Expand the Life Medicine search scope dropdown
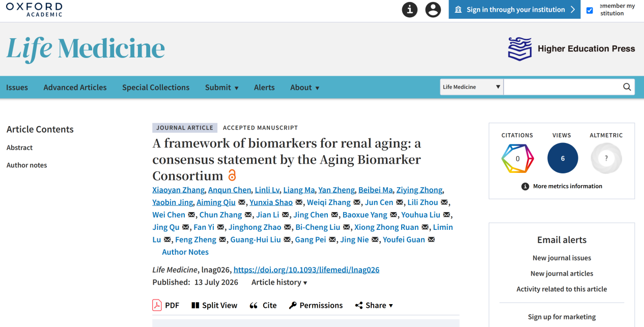Screen dimensions: 644x327 (x=471, y=87)
